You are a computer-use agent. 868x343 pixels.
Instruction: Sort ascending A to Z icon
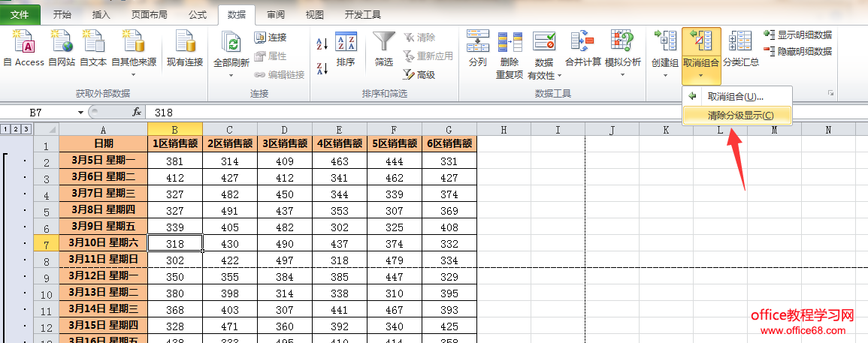pyautogui.click(x=322, y=44)
